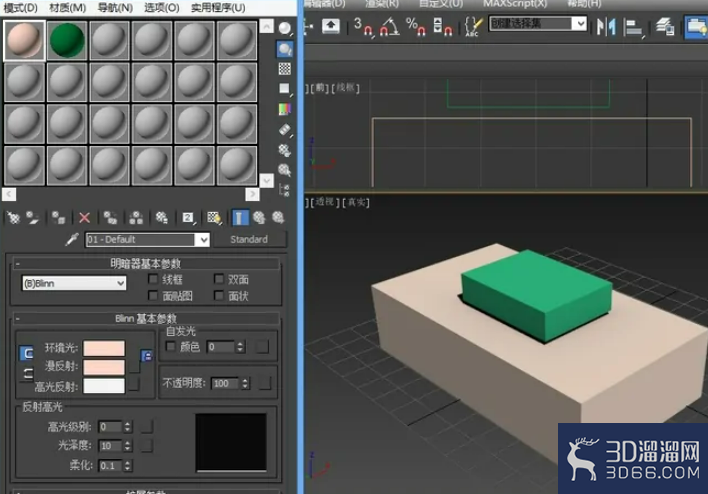Screen dimensions: 708x494
Task: Toggle Backlight icon in side toolbar
Action: pyautogui.click(x=285, y=49)
